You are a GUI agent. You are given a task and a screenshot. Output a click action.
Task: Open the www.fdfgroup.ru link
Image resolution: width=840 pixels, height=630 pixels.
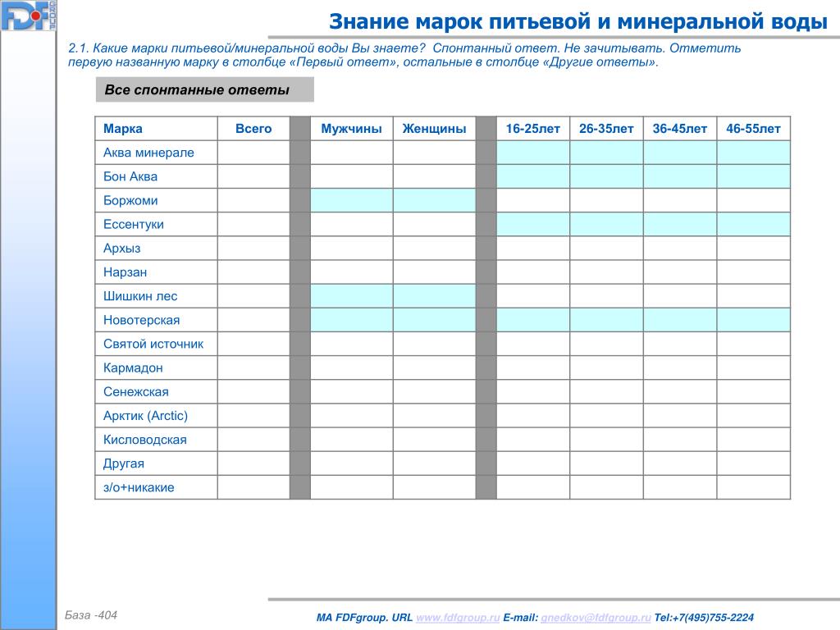tap(458, 617)
